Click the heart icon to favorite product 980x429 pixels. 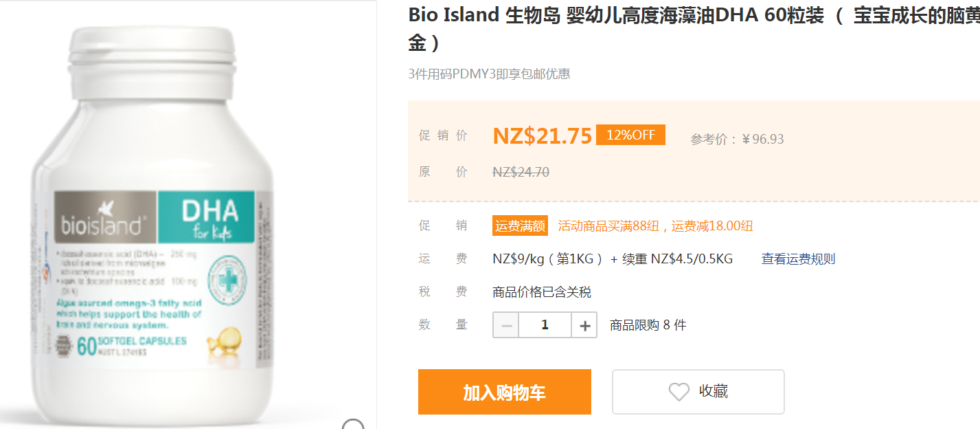[679, 392]
